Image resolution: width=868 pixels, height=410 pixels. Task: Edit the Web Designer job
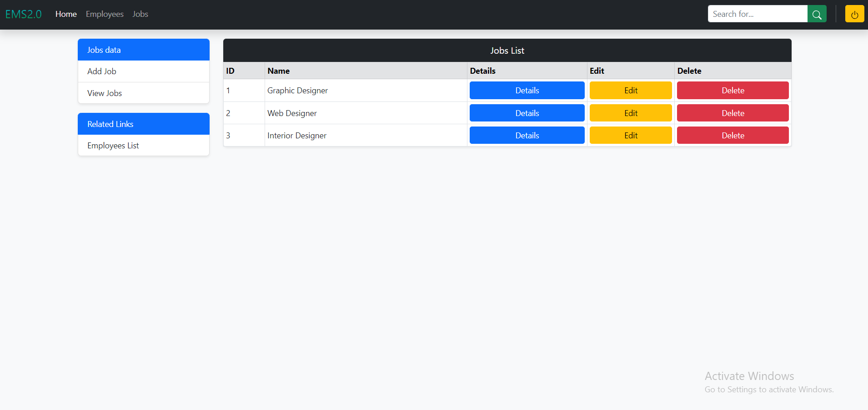630,113
